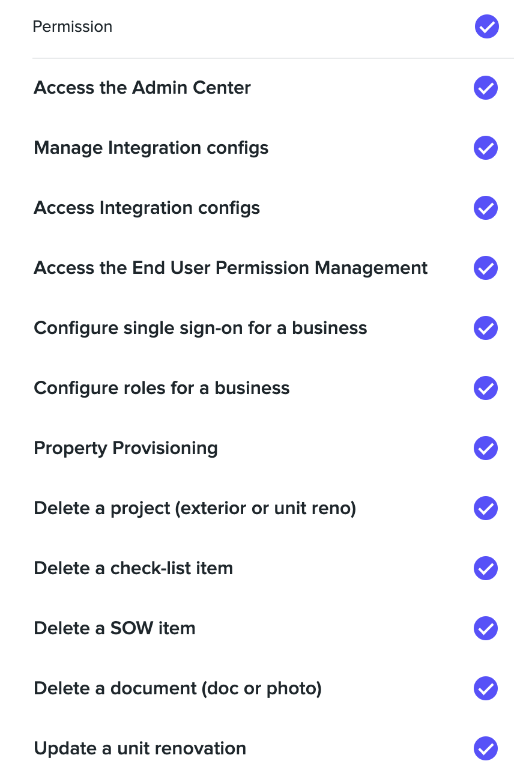532x776 pixels.
Task: Toggle the checkmark next to Access the Admin Center
Action: point(486,88)
